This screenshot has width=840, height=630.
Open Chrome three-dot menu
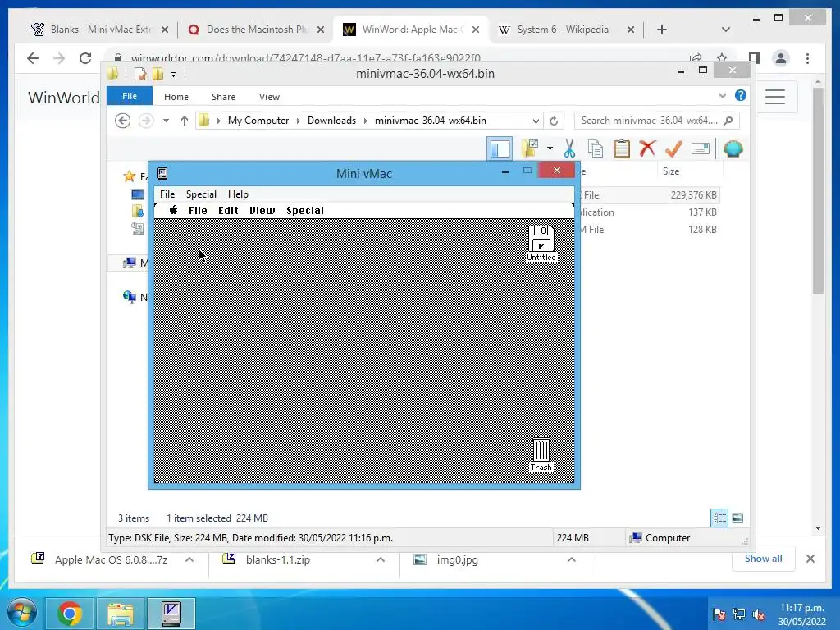click(807, 58)
